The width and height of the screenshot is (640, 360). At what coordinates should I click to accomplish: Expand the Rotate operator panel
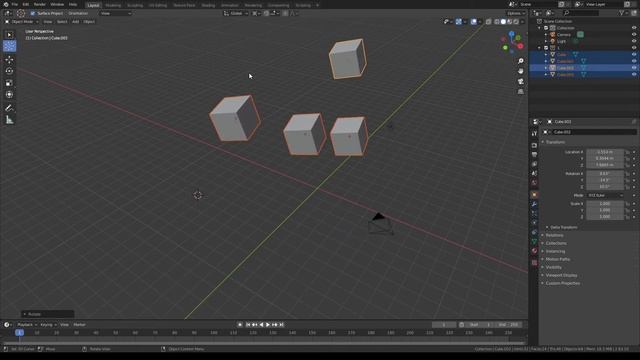pos(47,314)
